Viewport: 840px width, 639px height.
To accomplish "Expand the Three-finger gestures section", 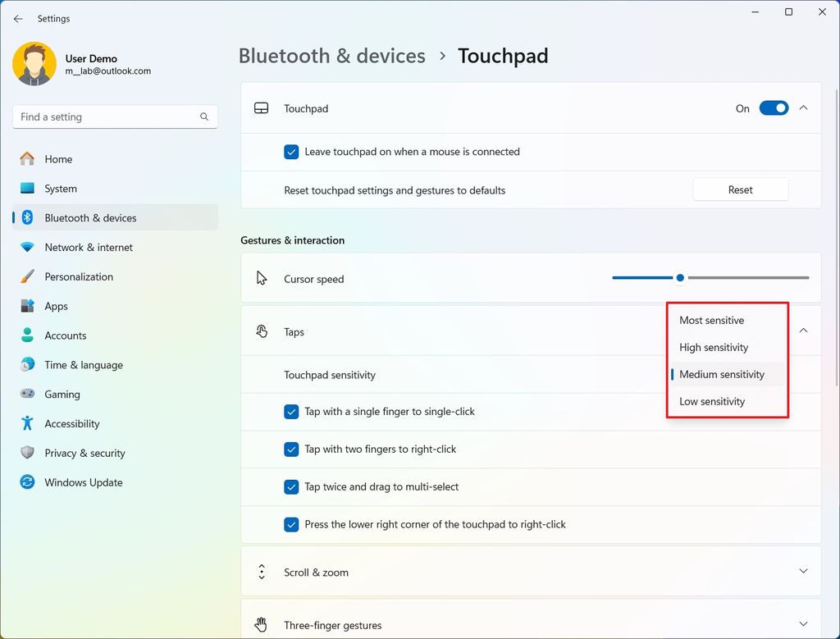I will point(803,624).
